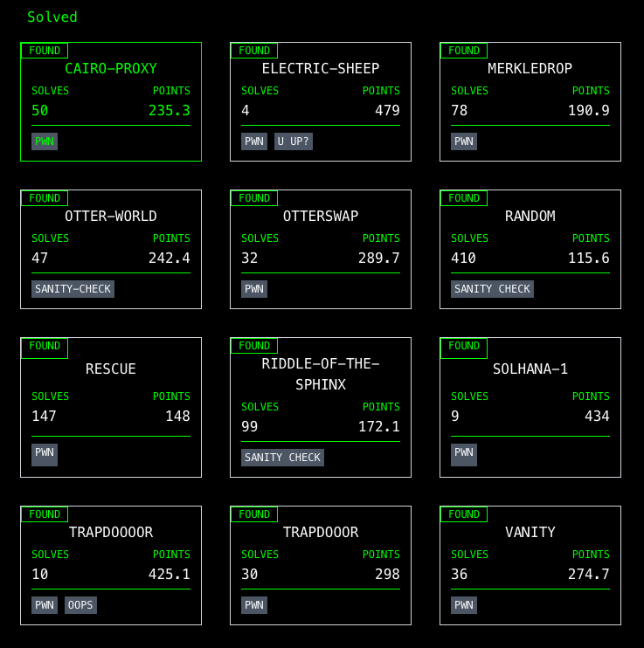Click the 32 solves value on OTTERSWAP
The height and width of the screenshot is (648, 644).
[x=250, y=258]
